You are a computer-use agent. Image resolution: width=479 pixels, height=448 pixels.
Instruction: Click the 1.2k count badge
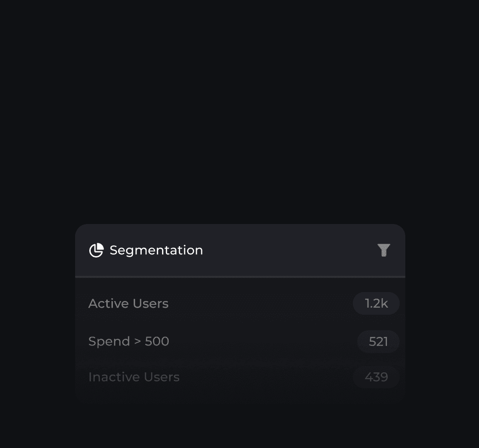tap(376, 303)
